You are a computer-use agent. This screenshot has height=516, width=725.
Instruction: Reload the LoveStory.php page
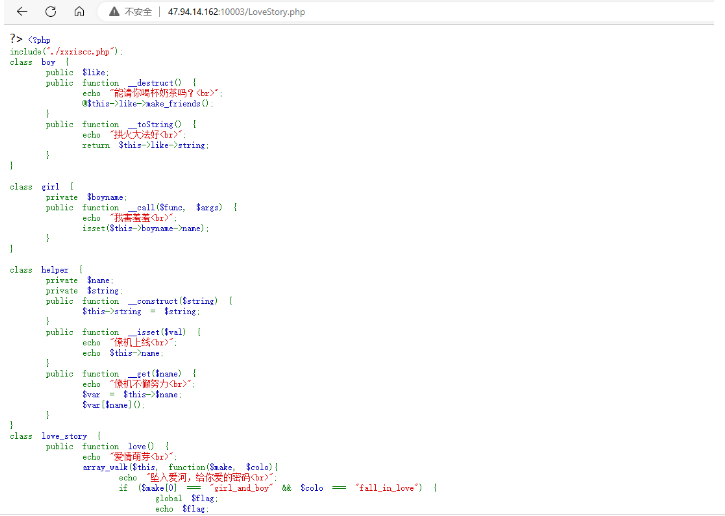tap(50, 12)
